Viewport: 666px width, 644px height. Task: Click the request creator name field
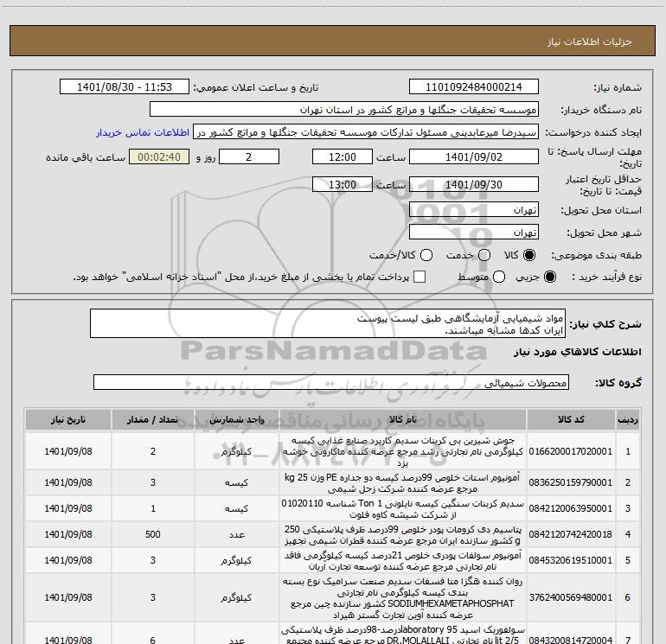point(366,132)
